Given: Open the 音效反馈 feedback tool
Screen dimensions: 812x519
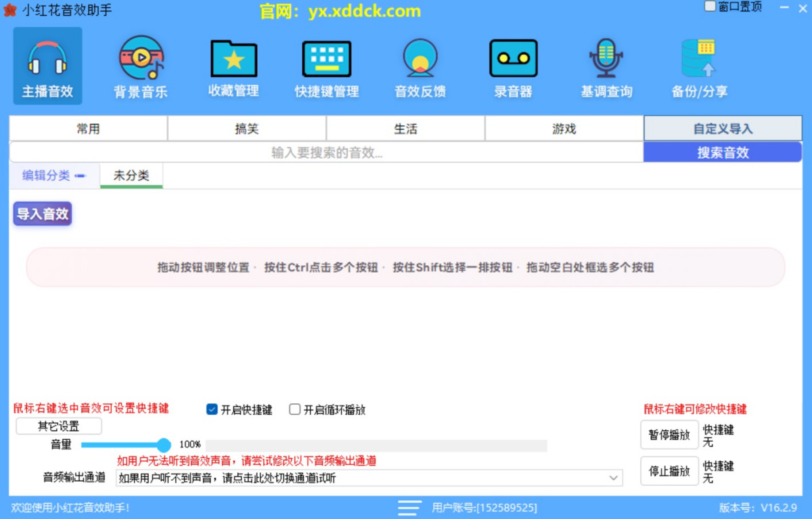Looking at the screenshot, I should tap(420, 66).
